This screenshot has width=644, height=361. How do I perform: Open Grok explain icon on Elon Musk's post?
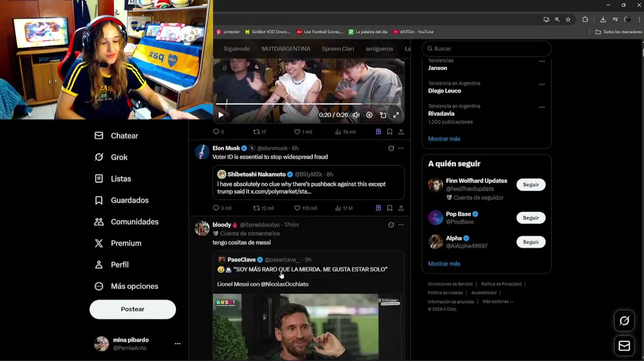pyautogui.click(x=391, y=148)
